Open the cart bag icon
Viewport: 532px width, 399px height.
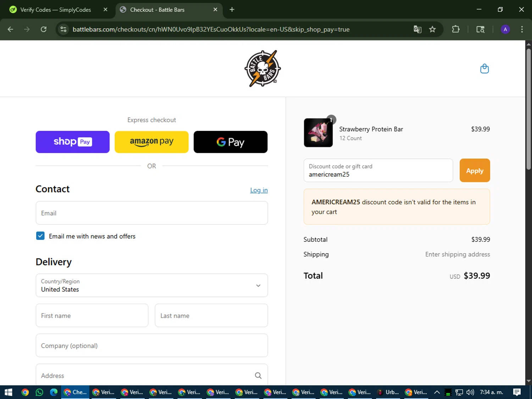[x=484, y=68]
